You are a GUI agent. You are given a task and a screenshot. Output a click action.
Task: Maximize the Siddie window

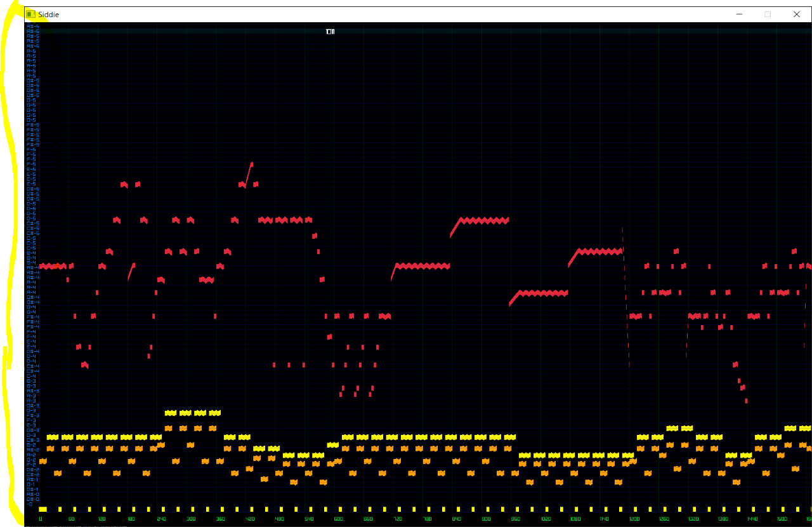pos(768,14)
